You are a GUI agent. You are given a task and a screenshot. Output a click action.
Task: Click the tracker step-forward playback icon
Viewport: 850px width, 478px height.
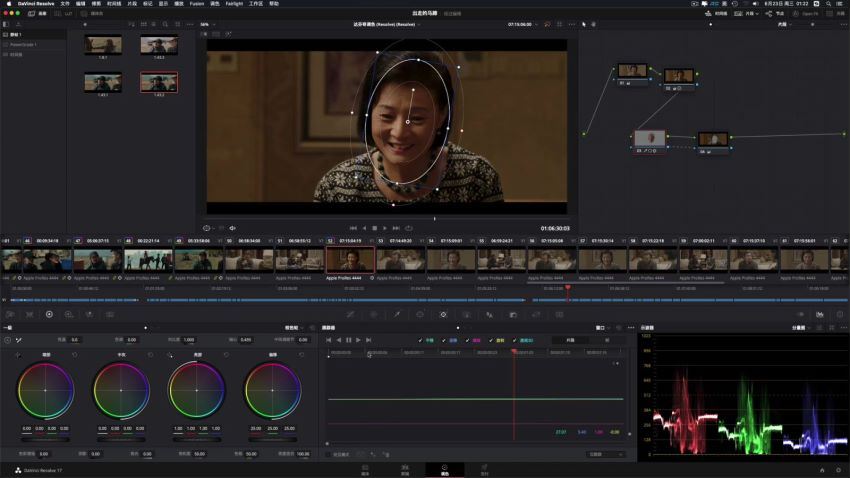click(x=369, y=340)
